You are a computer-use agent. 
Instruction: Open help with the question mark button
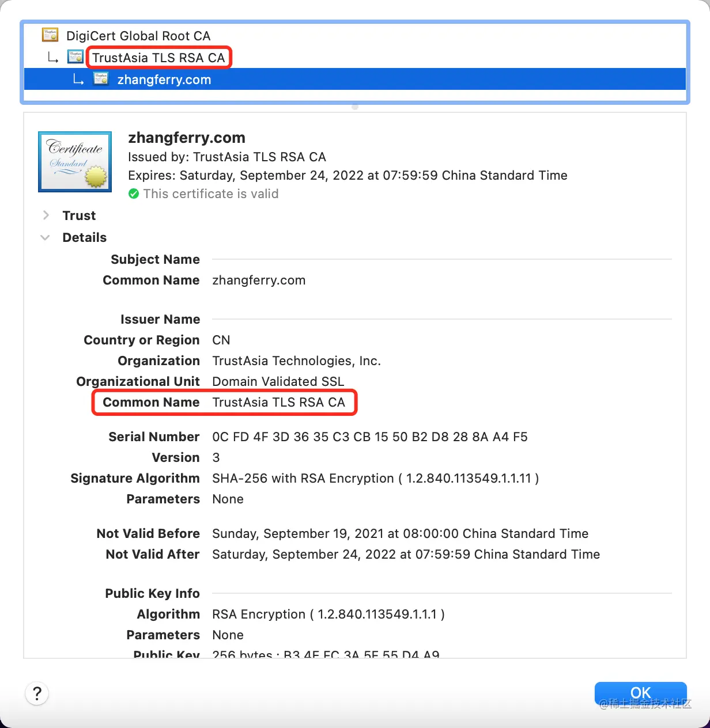click(x=37, y=693)
